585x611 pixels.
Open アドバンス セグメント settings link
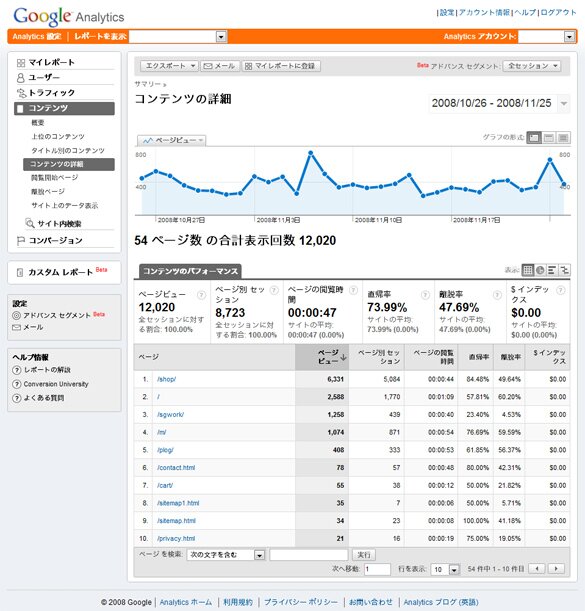point(57,315)
